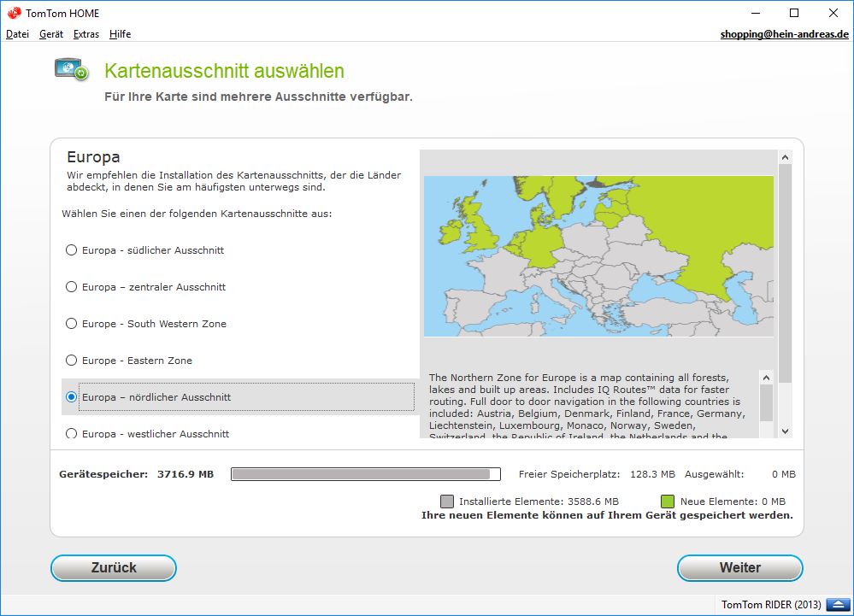Viewport: 854px width, 616px height.
Task: Click the map panel scroll-up arrow
Action: point(785,157)
